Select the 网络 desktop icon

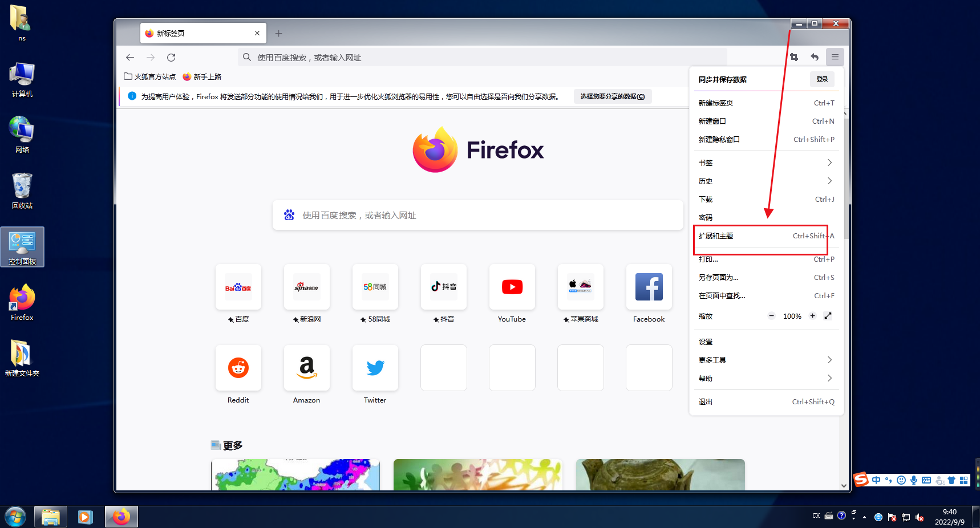(x=22, y=135)
